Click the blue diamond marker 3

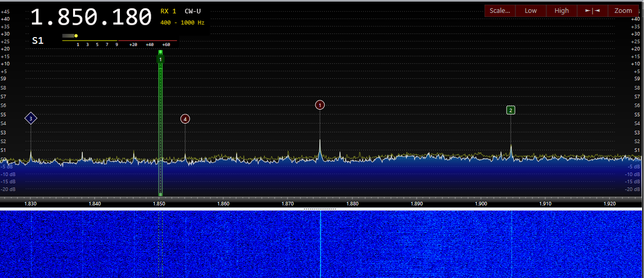[x=31, y=118]
